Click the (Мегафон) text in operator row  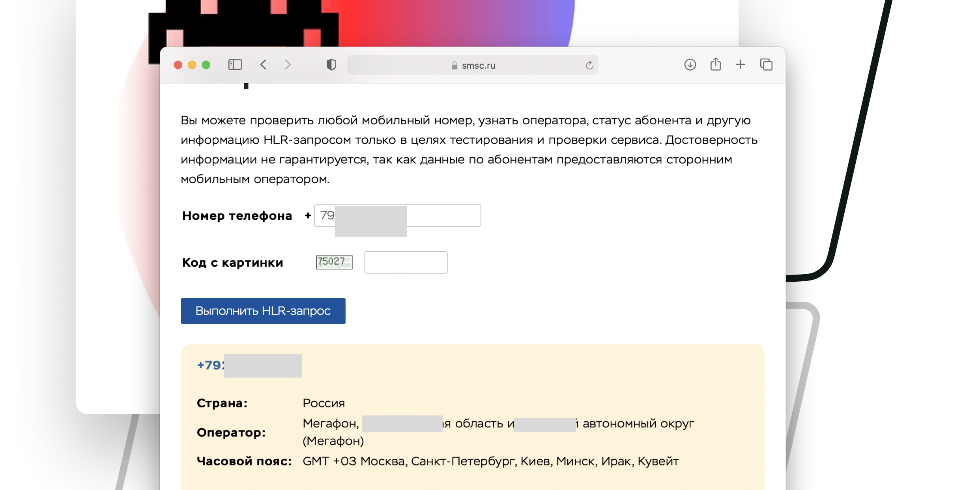[333, 441]
